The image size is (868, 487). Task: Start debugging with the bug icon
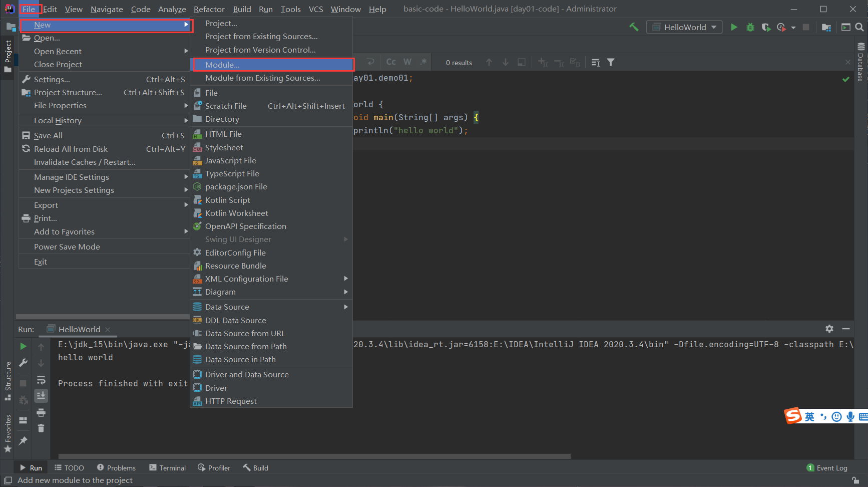(750, 27)
